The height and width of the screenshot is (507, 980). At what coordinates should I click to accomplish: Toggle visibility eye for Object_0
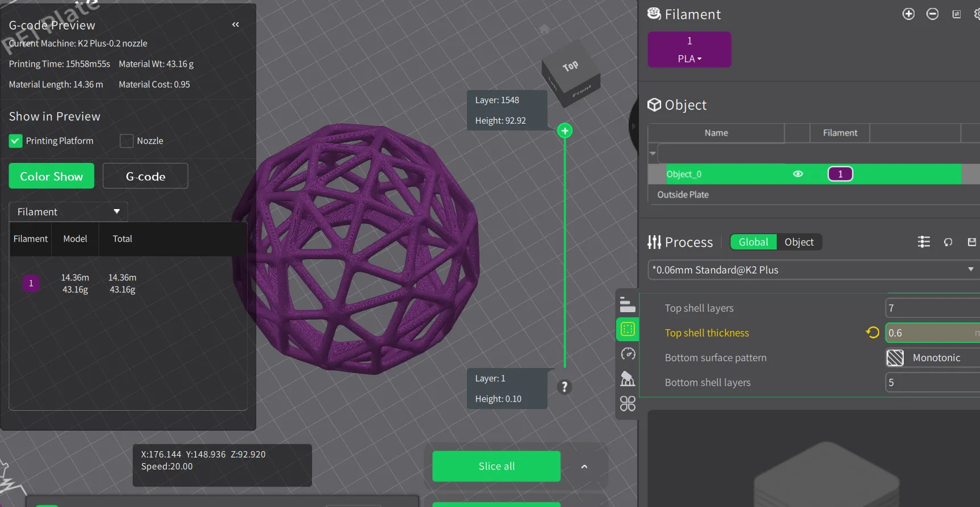pos(798,174)
